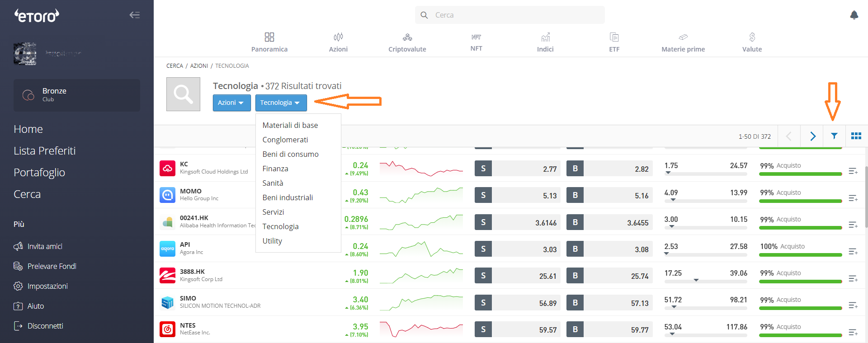The width and height of the screenshot is (868, 343).
Task: Switch to the Indici tab
Action: tap(545, 42)
